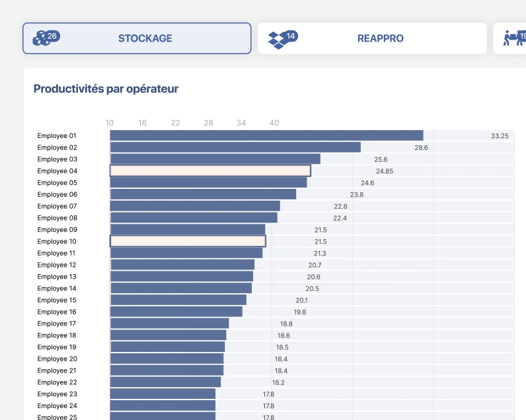Image resolution: width=526 pixels, height=420 pixels.
Task: Click the Employee 20 bar
Action: coord(167,359)
